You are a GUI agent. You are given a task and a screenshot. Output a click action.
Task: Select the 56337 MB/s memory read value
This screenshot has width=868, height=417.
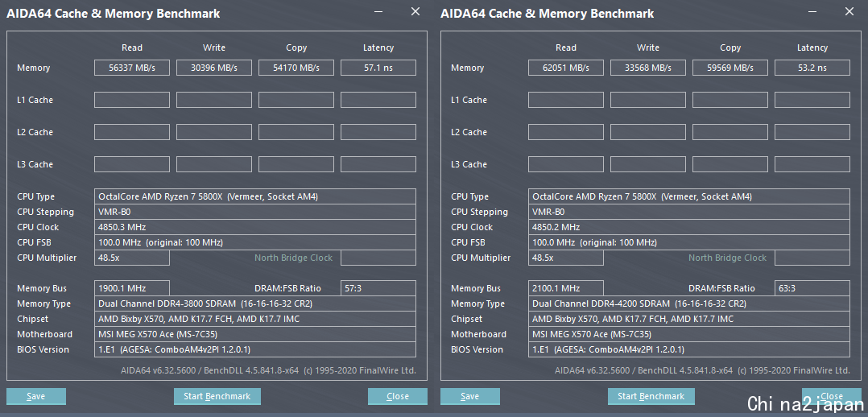click(x=132, y=68)
